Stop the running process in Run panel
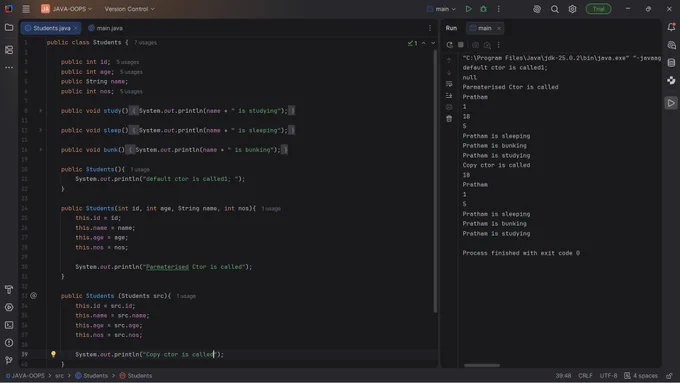680x383 pixels. click(x=461, y=45)
